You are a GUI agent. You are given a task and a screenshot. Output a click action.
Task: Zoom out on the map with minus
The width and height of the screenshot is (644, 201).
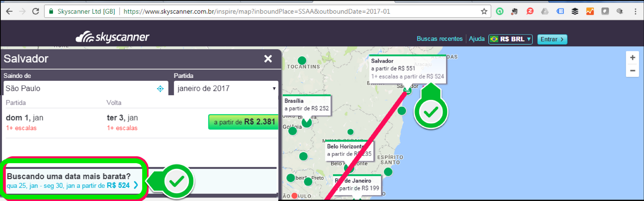(632, 71)
